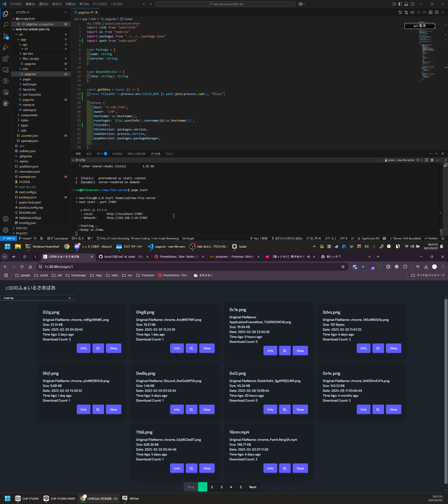
Task: Mute the YouTube tab audio icon
Action: [308, 257]
